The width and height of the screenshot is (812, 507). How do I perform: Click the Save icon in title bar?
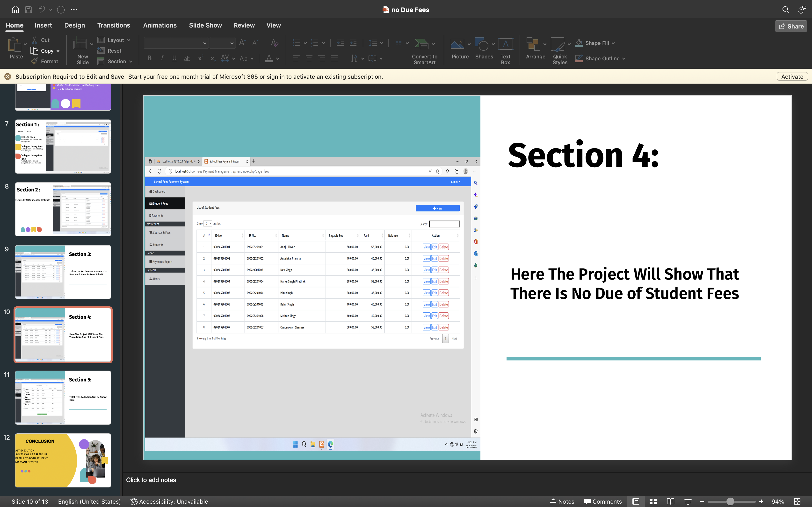pyautogui.click(x=29, y=10)
